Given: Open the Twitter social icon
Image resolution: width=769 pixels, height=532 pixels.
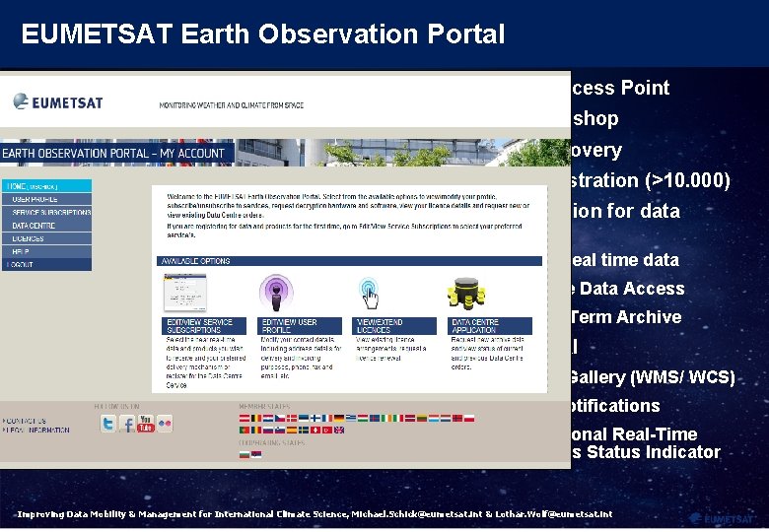Looking at the screenshot, I should click(x=107, y=424).
